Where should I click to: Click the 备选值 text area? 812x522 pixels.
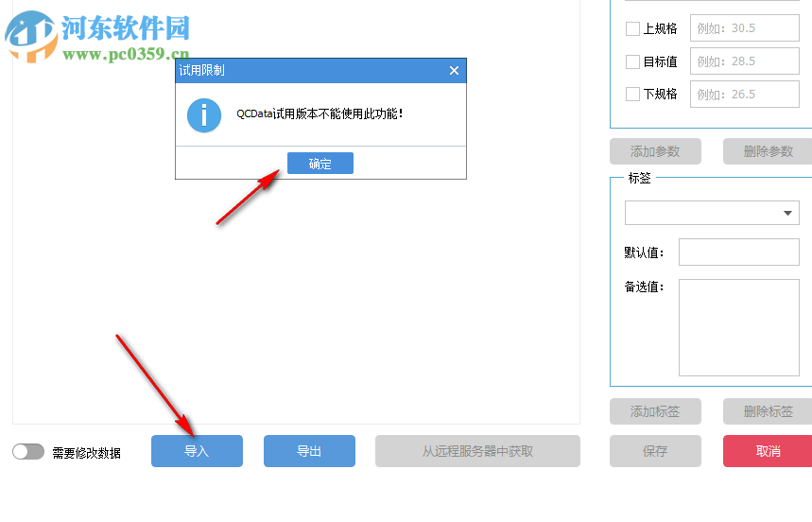click(739, 327)
